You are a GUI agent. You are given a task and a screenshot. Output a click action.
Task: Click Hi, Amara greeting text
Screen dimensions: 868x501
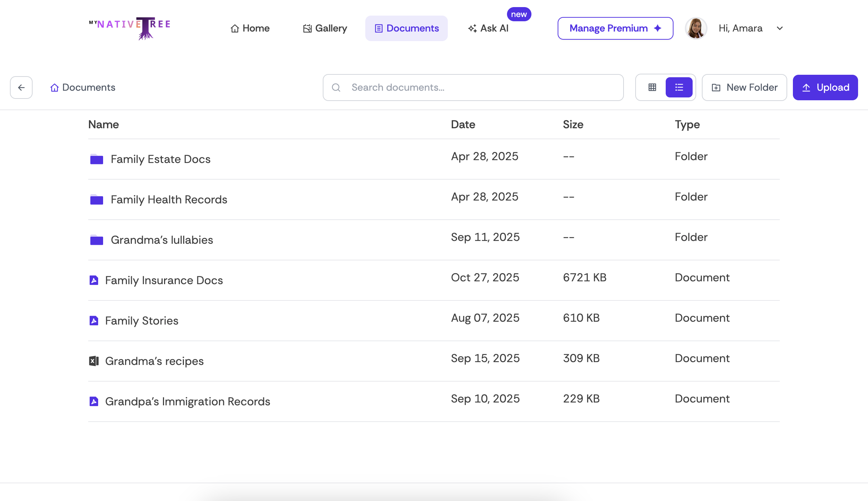point(740,28)
